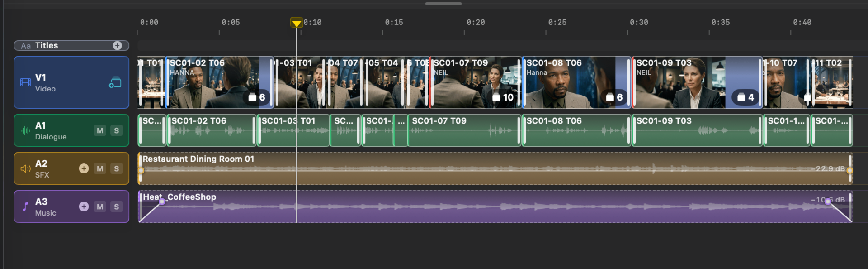Open takes badge 6 on SC01-08 T06
The image size is (868, 269).
pyautogui.click(x=614, y=97)
